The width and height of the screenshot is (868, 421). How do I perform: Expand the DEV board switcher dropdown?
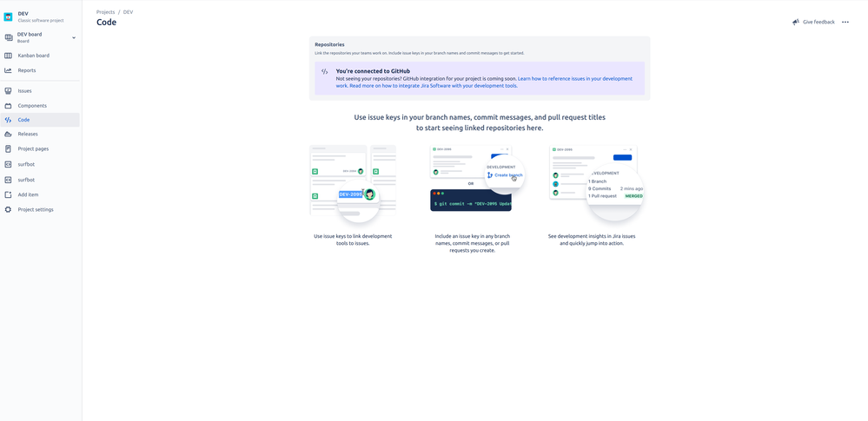pos(74,37)
